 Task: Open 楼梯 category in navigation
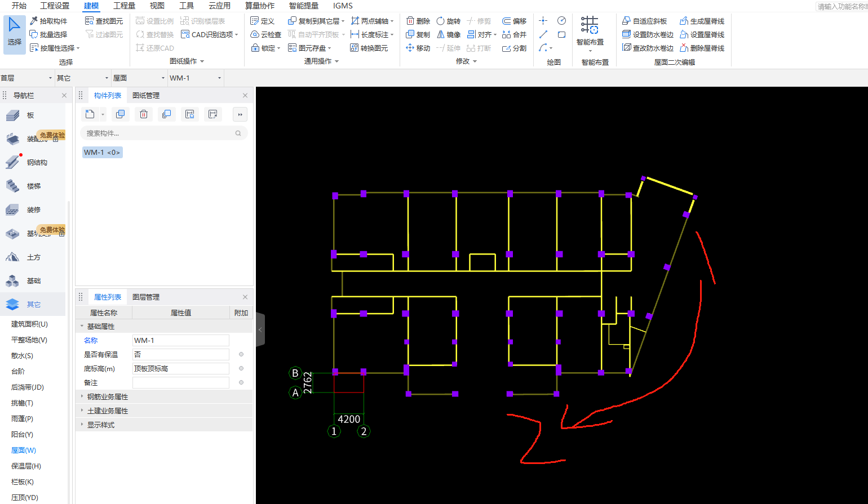pos(33,186)
